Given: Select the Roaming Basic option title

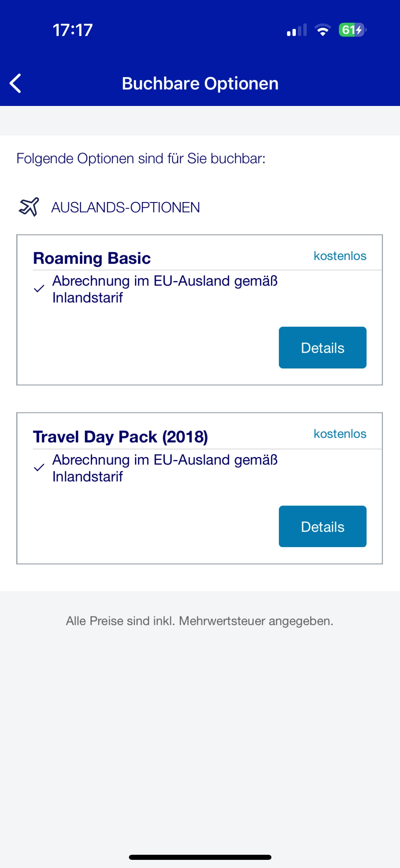Looking at the screenshot, I should tap(92, 258).
